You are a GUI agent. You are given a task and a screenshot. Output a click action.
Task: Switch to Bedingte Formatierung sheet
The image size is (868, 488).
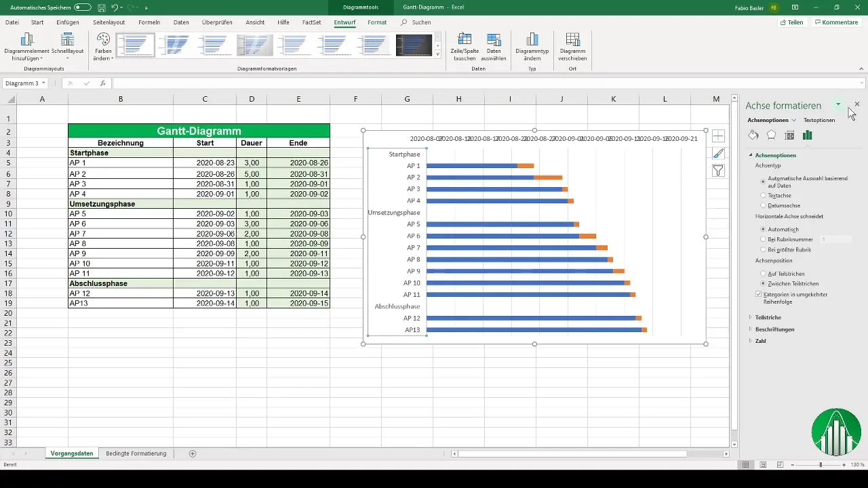click(136, 453)
